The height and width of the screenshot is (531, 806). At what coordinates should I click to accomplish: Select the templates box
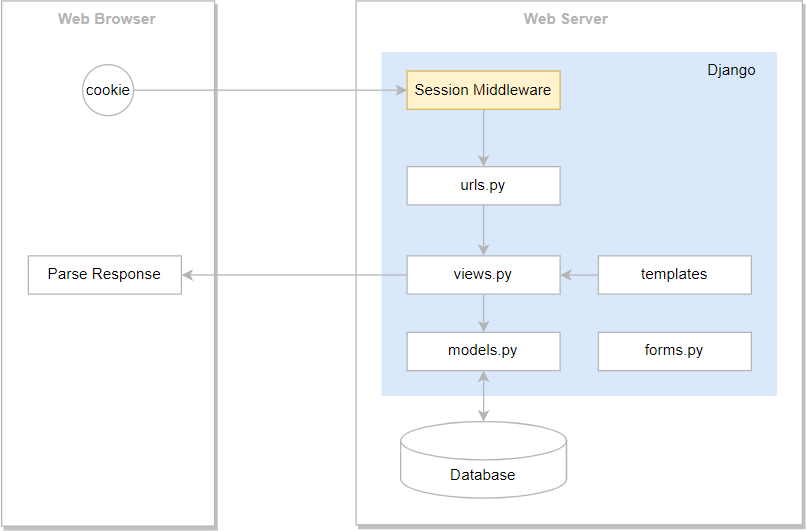(674, 274)
